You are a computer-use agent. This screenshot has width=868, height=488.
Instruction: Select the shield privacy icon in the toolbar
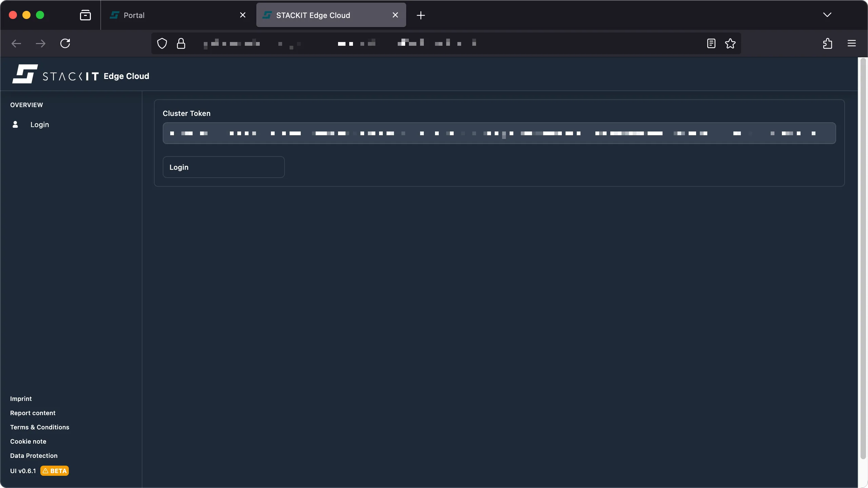(162, 43)
